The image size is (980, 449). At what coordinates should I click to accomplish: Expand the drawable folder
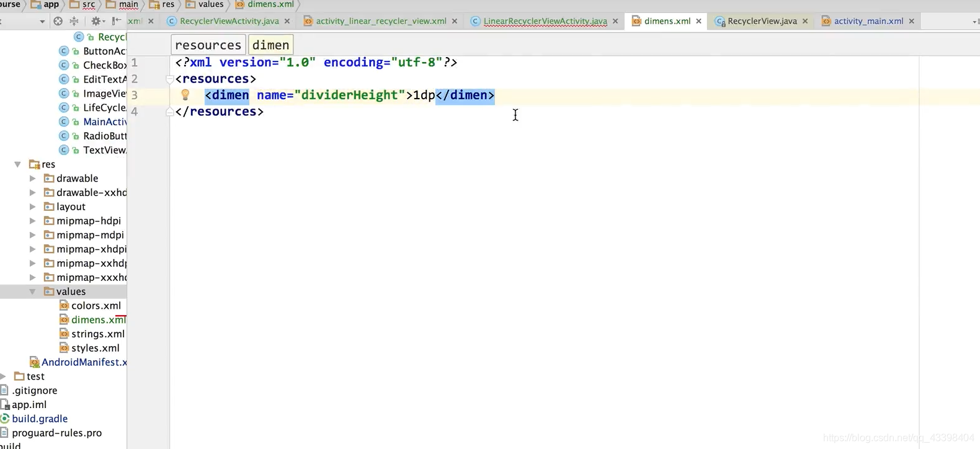pyautogui.click(x=32, y=179)
